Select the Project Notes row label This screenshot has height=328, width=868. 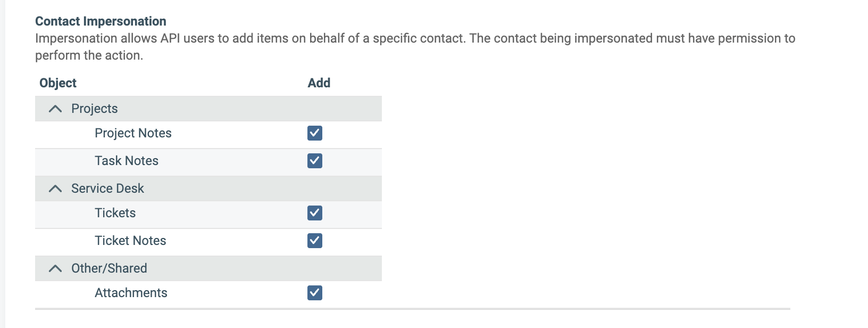[x=133, y=134]
